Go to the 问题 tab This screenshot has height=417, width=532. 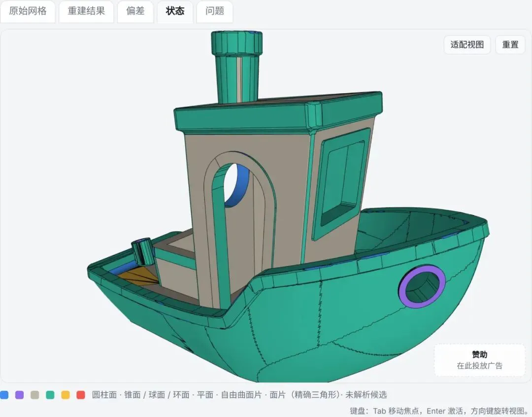[x=215, y=11]
